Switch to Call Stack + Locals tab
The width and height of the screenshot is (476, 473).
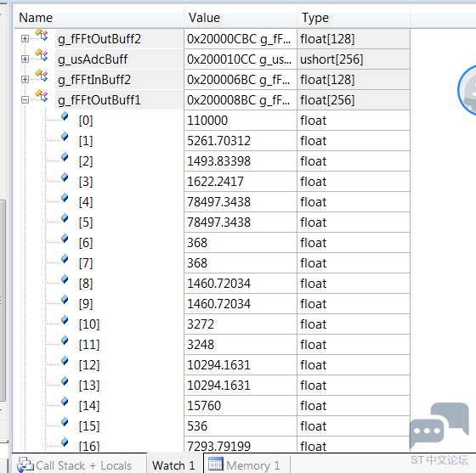click(75, 465)
